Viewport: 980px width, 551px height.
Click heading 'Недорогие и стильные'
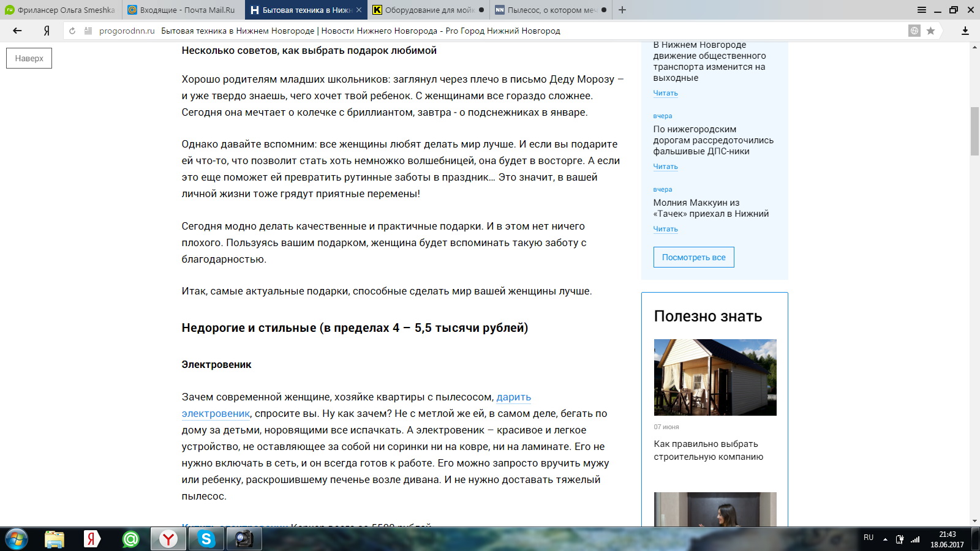tap(355, 328)
